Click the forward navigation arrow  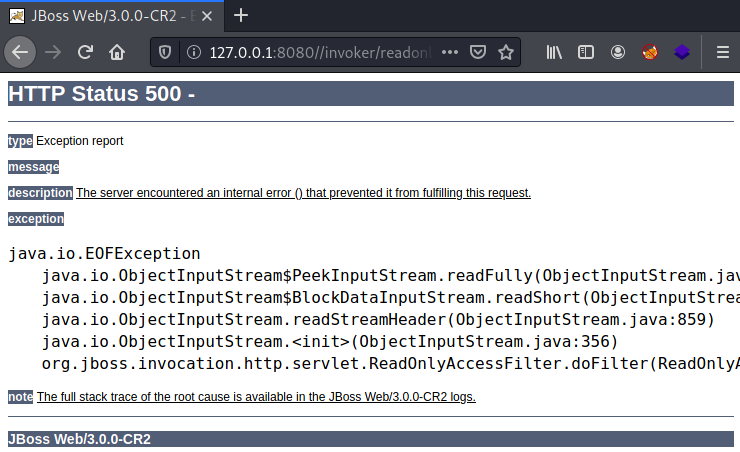[53, 52]
